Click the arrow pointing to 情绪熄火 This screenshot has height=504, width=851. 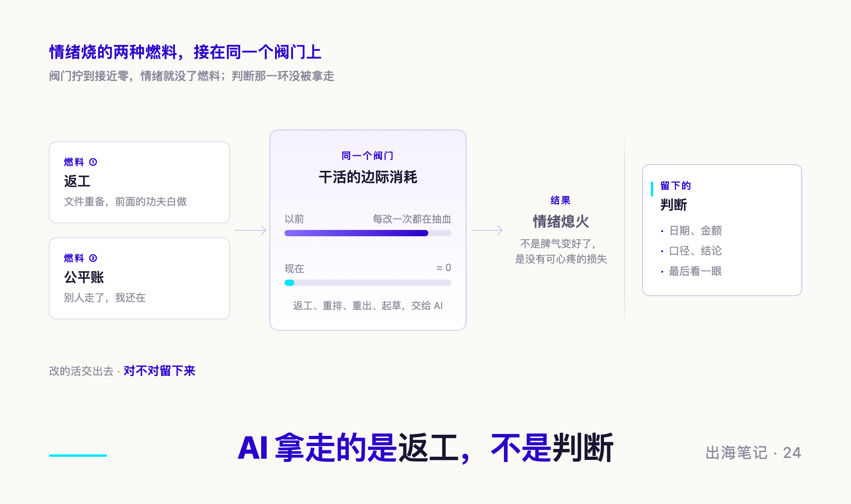(487, 230)
